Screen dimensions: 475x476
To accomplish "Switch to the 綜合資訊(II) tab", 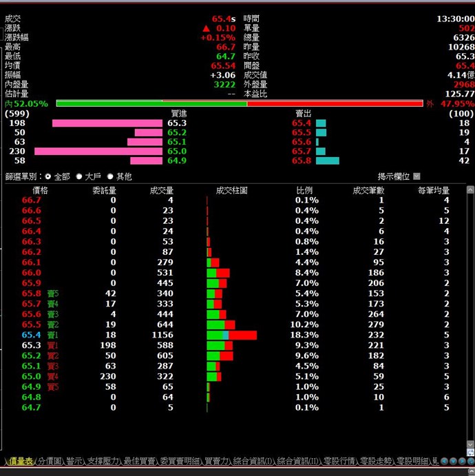I will tap(299, 462).
